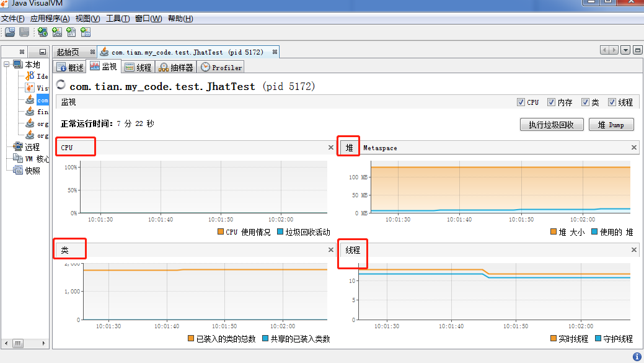Click the 执行垃圾回收 button

552,125
